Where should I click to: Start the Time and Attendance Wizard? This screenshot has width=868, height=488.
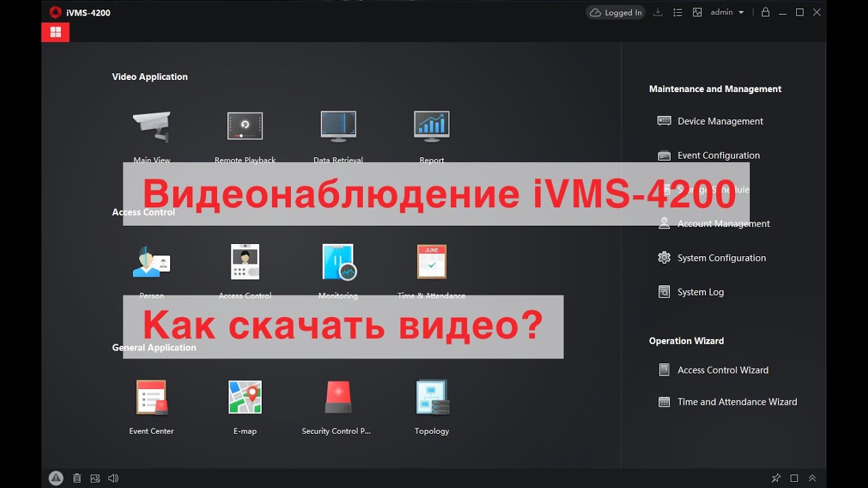click(728, 402)
